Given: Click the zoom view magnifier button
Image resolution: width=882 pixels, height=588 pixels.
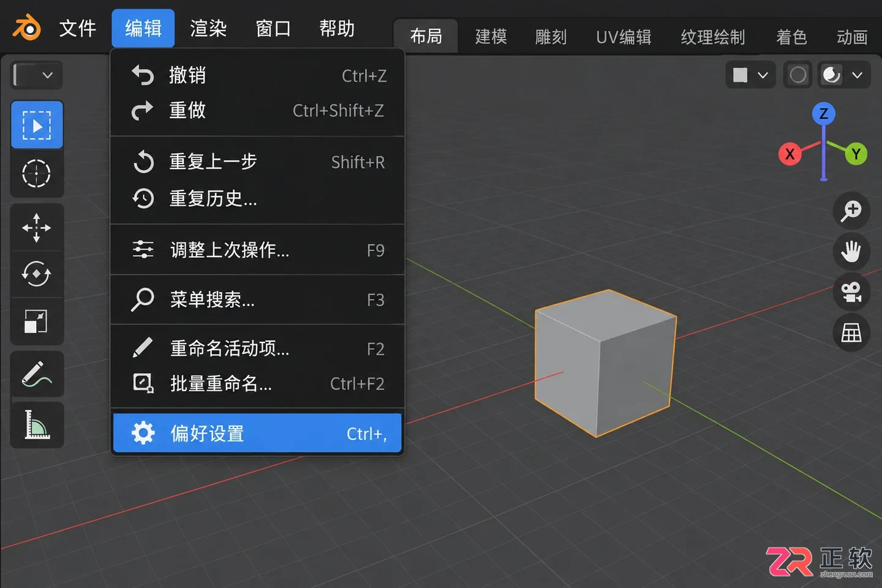Looking at the screenshot, I should [851, 211].
